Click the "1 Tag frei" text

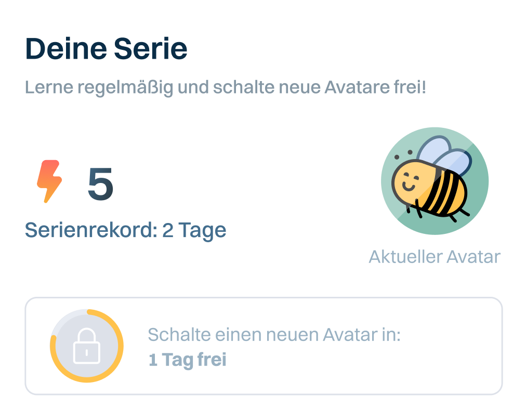(x=187, y=360)
